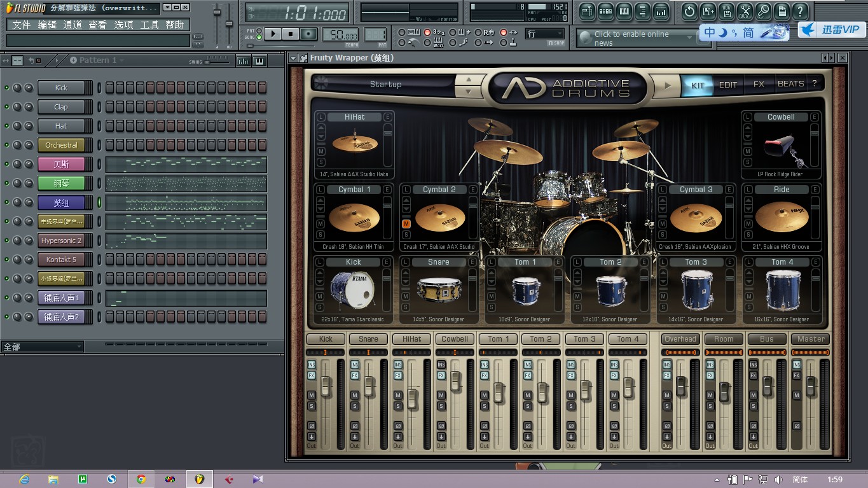Toggle the M mute button on Kick mixer strip
868x488 pixels.
pyautogui.click(x=312, y=395)
